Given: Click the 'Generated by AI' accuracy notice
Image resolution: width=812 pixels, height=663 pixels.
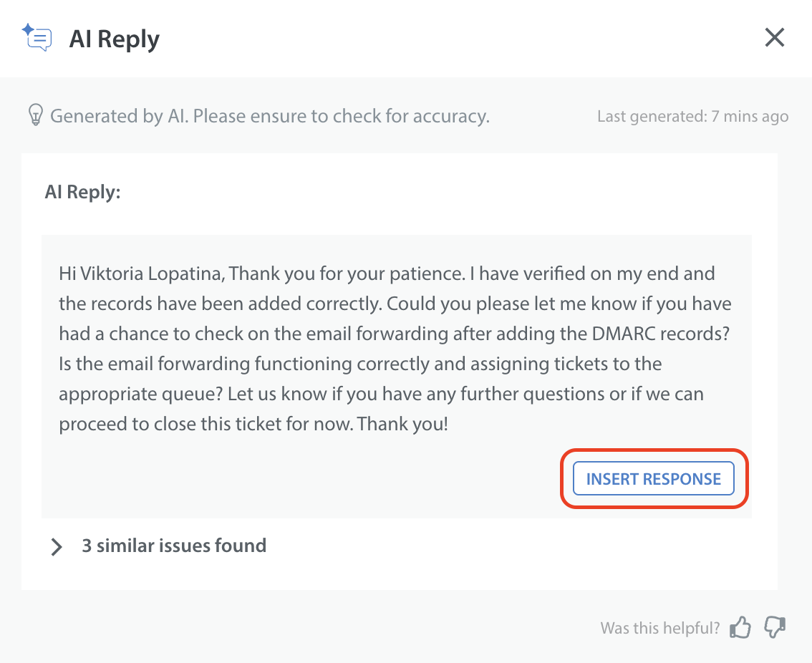Looking at the screenshot, I should tap(269, 115).
